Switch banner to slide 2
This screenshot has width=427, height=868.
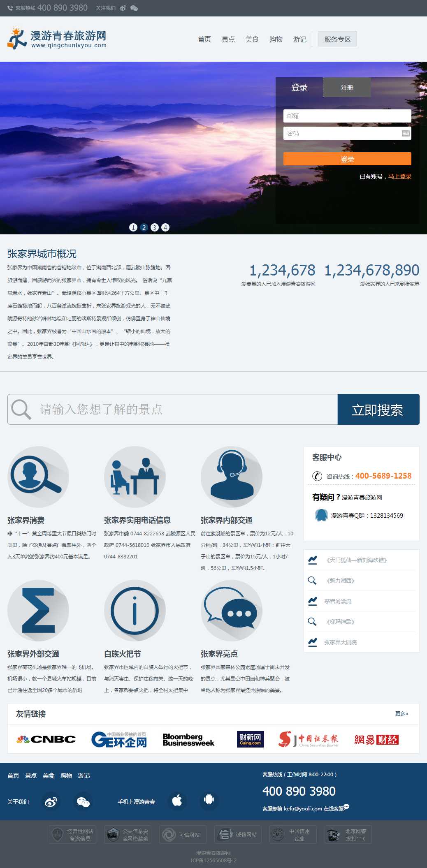click(x=144, y=227)
